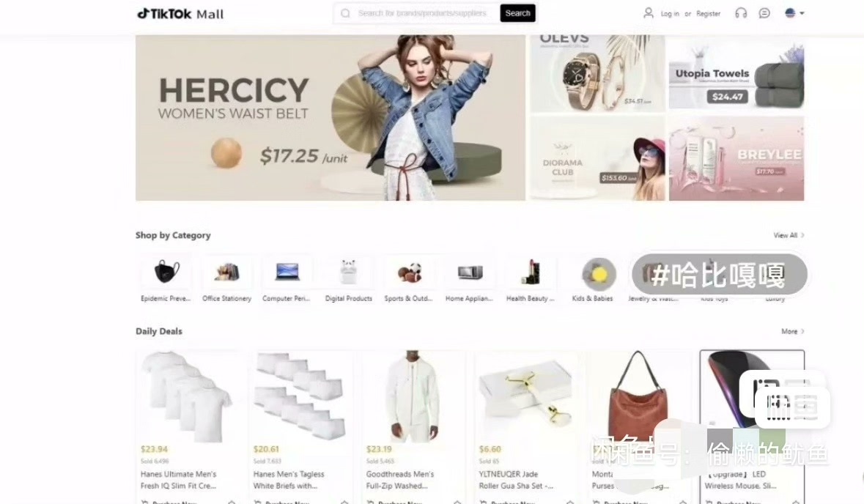Image resolution: width=864 pixels, height=504 pixels.
Task: Open the Hanes Ultimate Men's t-shirt deal
Action: click(187, 424)
